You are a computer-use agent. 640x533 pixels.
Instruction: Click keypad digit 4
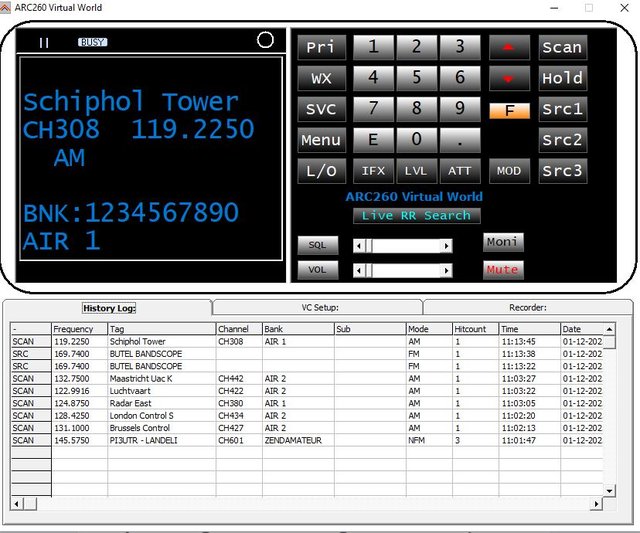pos(373,78)
